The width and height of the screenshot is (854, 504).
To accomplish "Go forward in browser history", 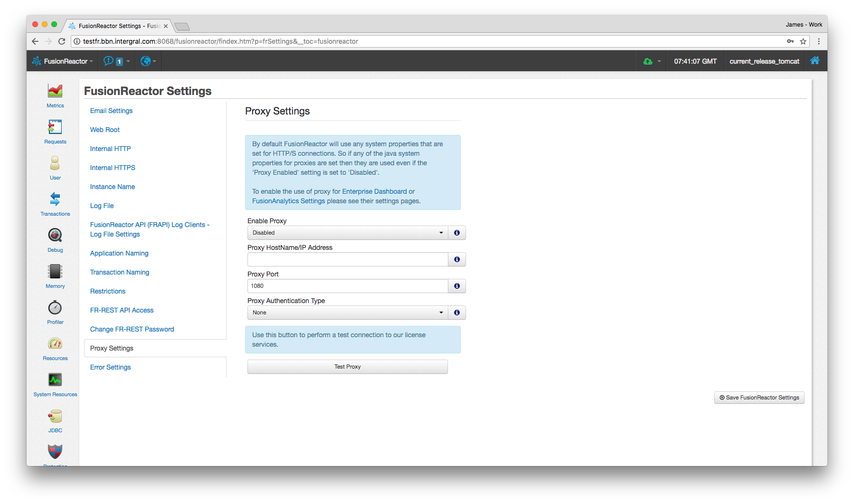I will [x=48, y=41].
